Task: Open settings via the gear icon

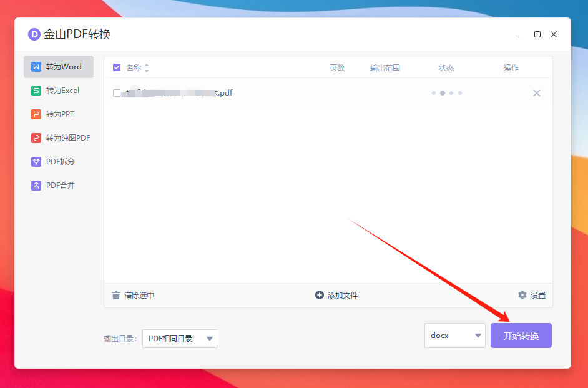Action: [x=522, y=295]
